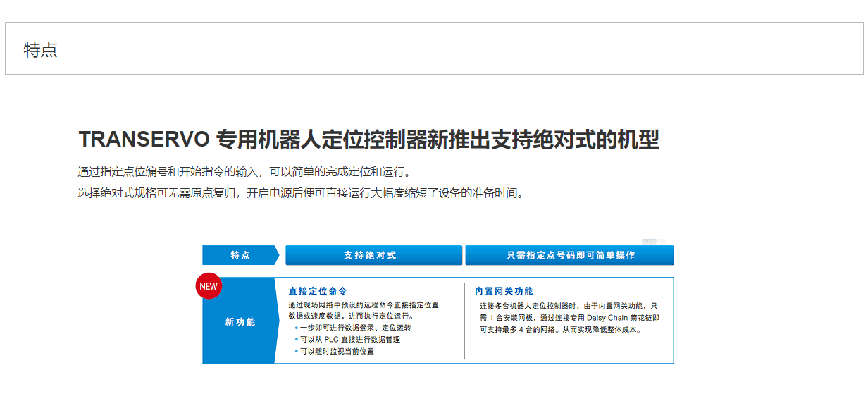
Task: Click bullet 可以随时监视当前位置
Action: (x=337, y=351)
